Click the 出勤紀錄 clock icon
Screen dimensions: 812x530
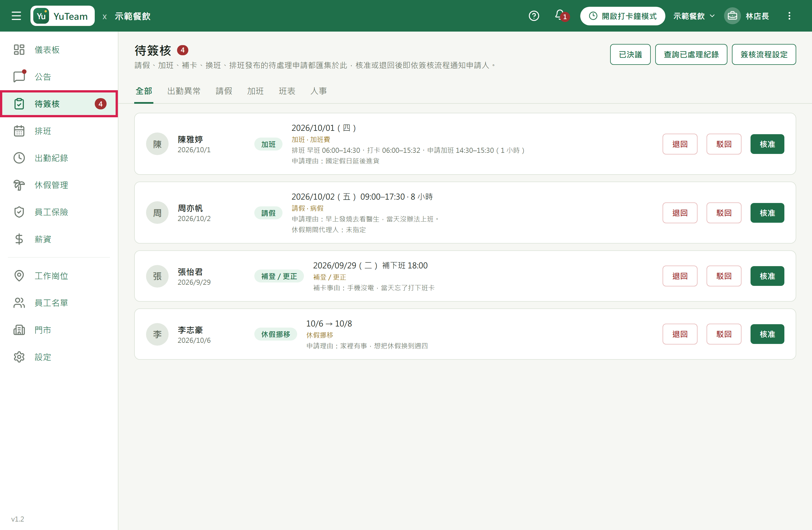click(19, 158)
